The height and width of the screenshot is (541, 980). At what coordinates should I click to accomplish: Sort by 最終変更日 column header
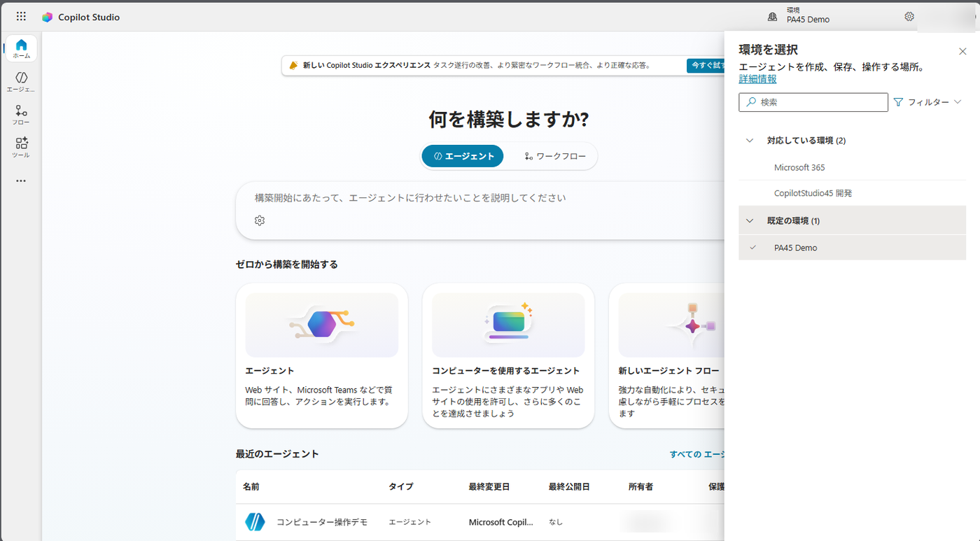pos(489,486)
